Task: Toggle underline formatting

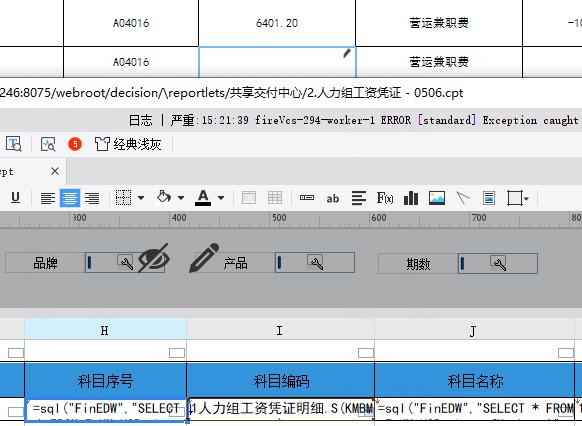Action: (x=15, y=197)
